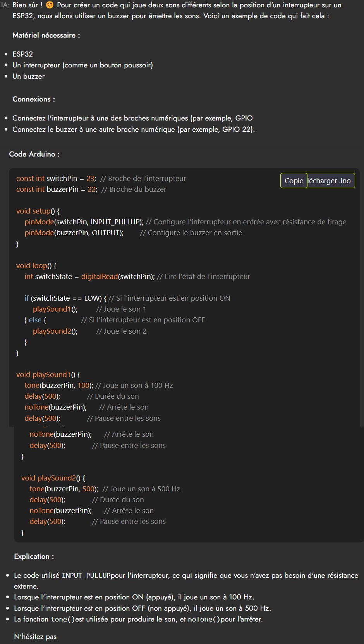Click the "Connexions :" heading

pos(34,99)
